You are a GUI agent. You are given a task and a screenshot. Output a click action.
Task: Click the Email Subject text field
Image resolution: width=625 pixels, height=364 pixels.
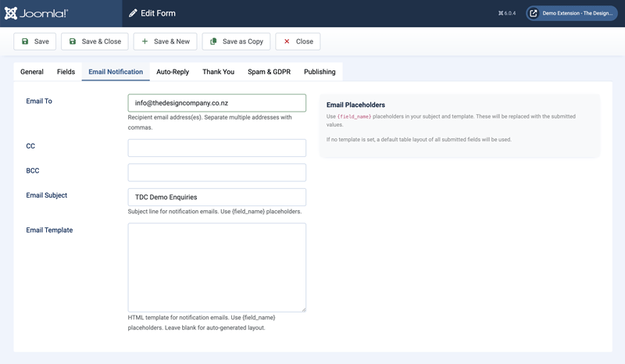216,197
